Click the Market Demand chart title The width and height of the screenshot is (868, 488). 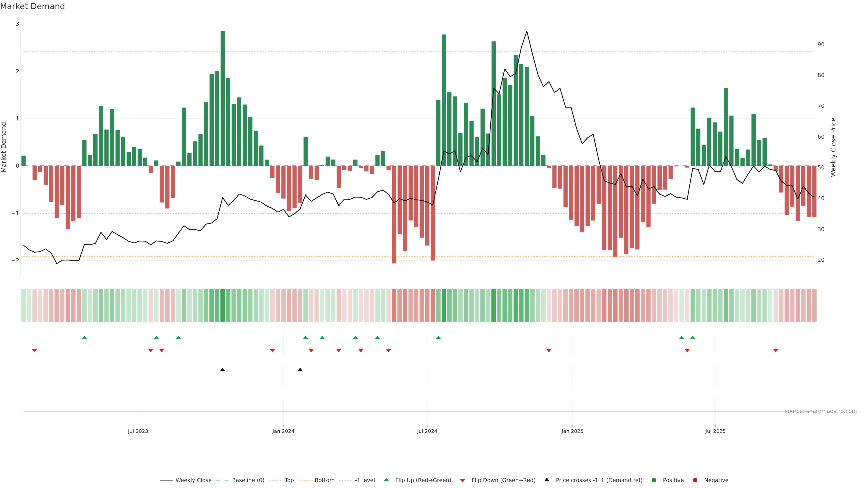tap(32, 6)
